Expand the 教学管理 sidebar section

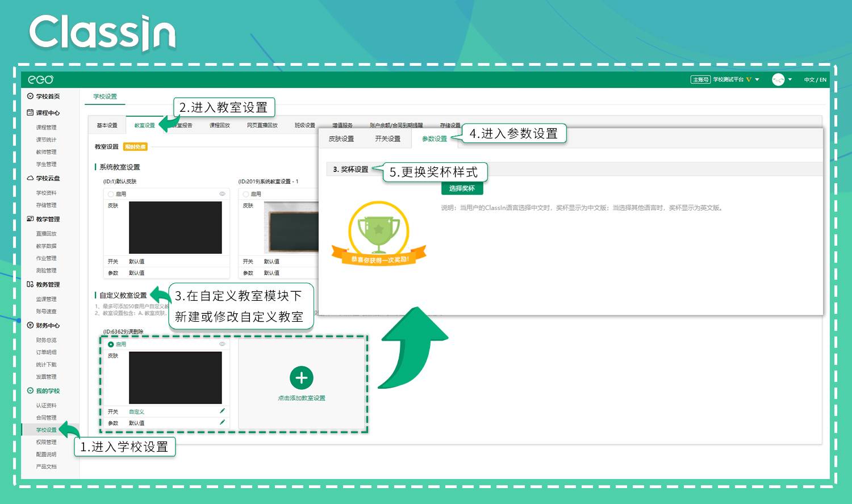click(x=48, y=219)
